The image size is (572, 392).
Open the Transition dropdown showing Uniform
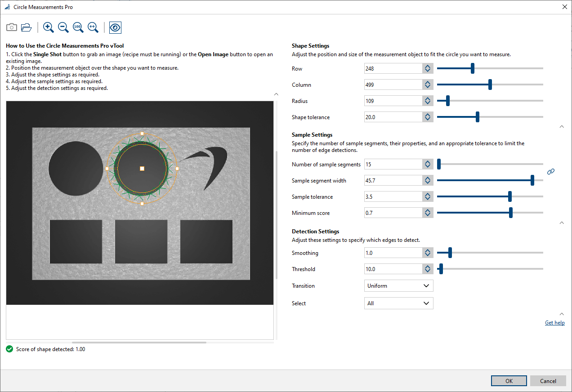(398, 285)
